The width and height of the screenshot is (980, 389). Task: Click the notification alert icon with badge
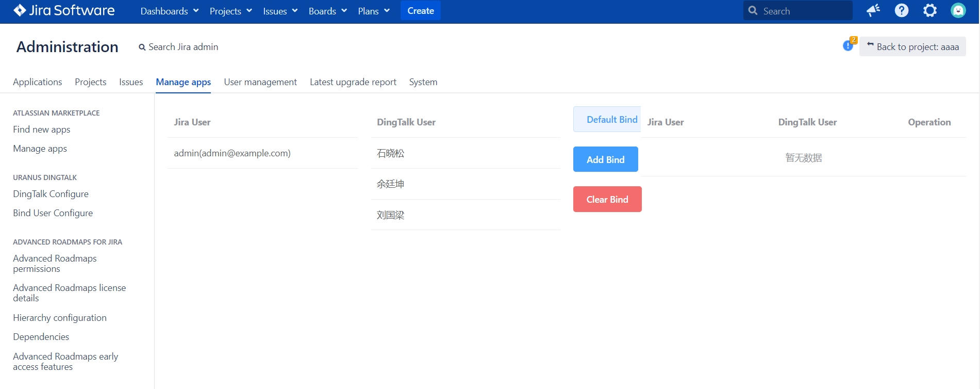pyautogui.click(x=848, y=45)
